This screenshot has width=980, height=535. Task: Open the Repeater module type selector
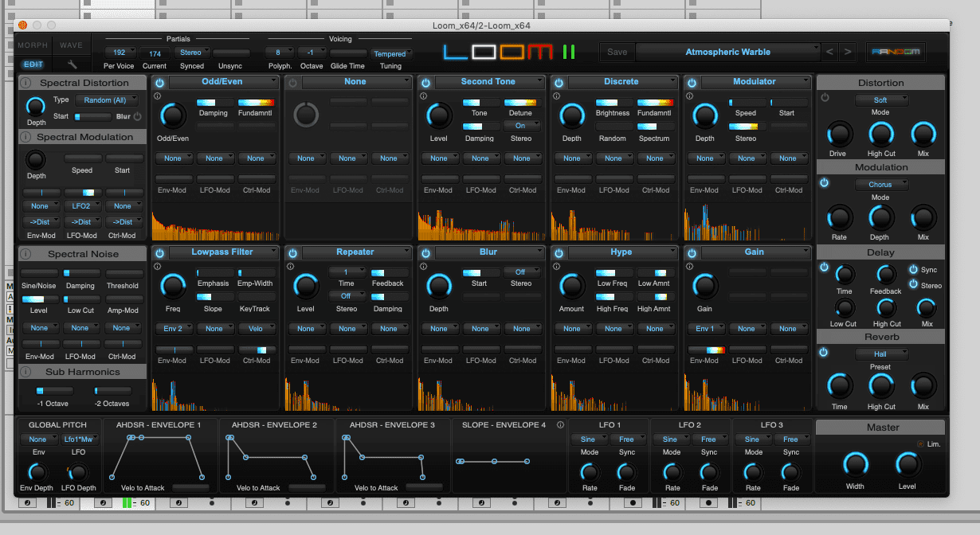[356, 252]
